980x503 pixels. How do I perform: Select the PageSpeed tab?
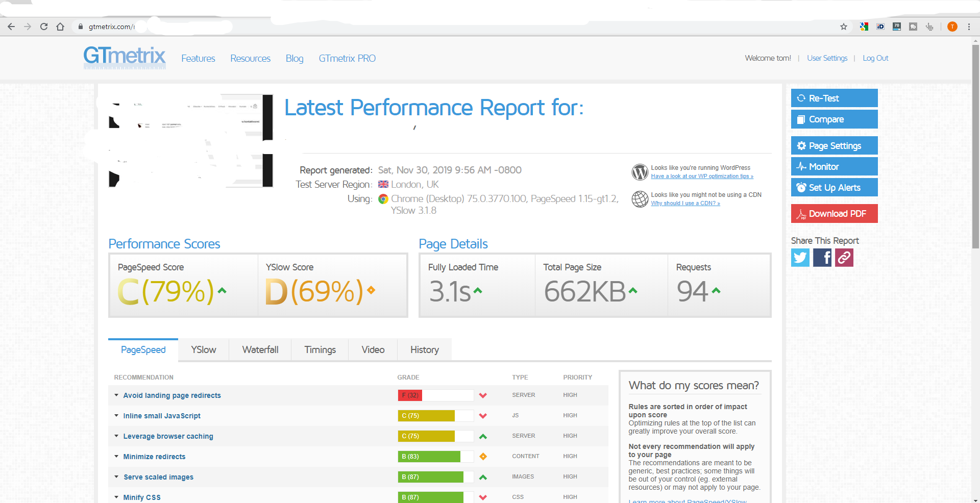click(x=143, y=350)
